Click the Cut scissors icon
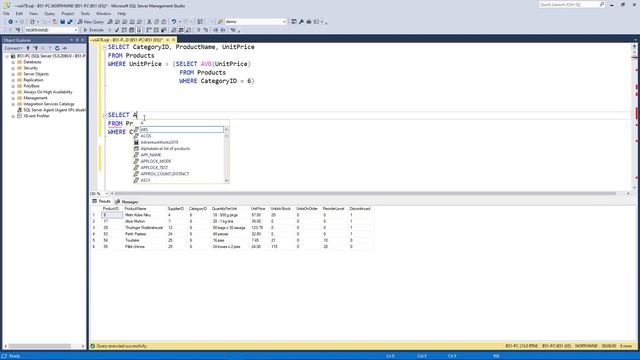 [149, 22]
